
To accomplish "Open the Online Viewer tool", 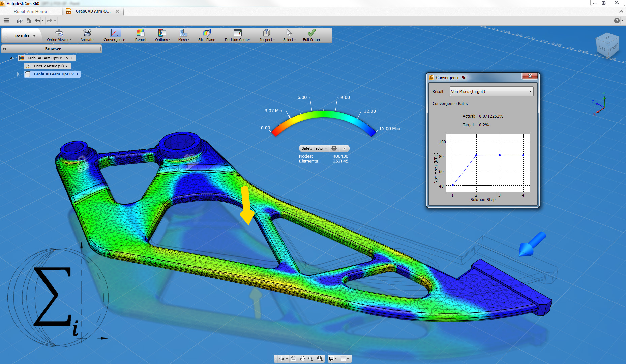I will click(x=59, y=35).
